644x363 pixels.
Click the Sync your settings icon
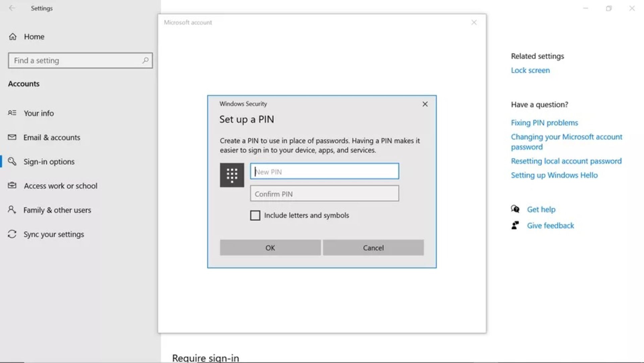click(x=12, y=234)
